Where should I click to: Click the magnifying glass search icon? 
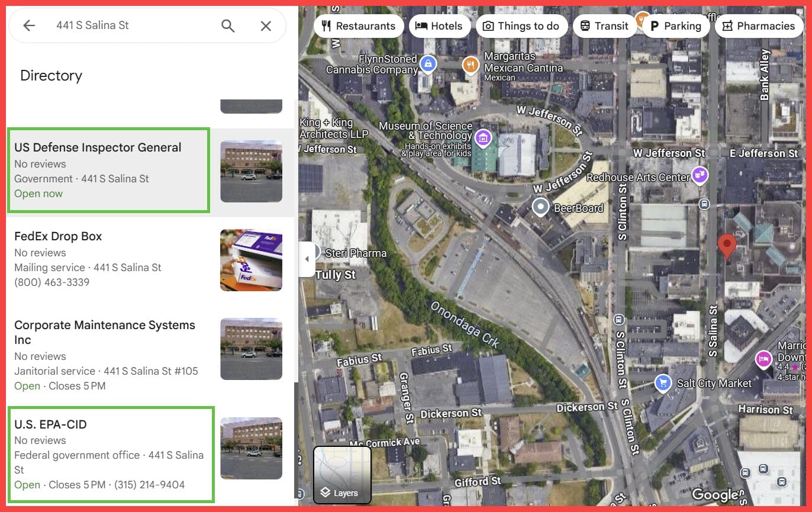coord(228,25)
